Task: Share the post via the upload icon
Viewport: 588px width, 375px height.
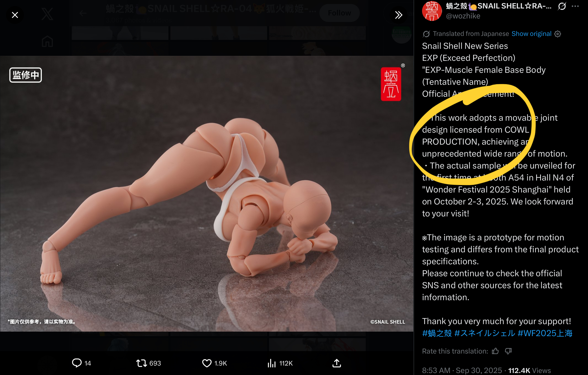Action: click(x=337, y=363)
